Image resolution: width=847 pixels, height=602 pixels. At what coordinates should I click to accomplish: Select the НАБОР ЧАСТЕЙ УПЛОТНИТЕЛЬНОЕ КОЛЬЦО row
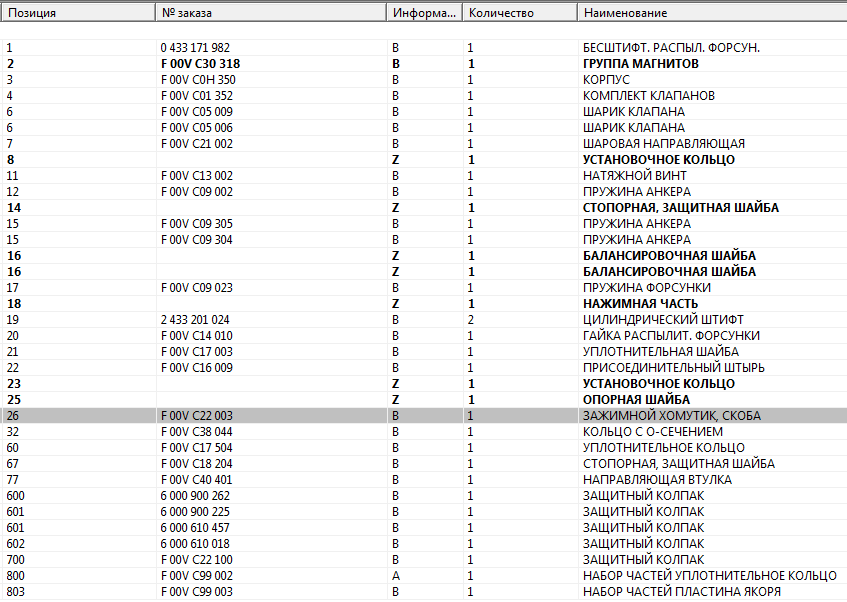pyautogui.click(x=709, y=576)
